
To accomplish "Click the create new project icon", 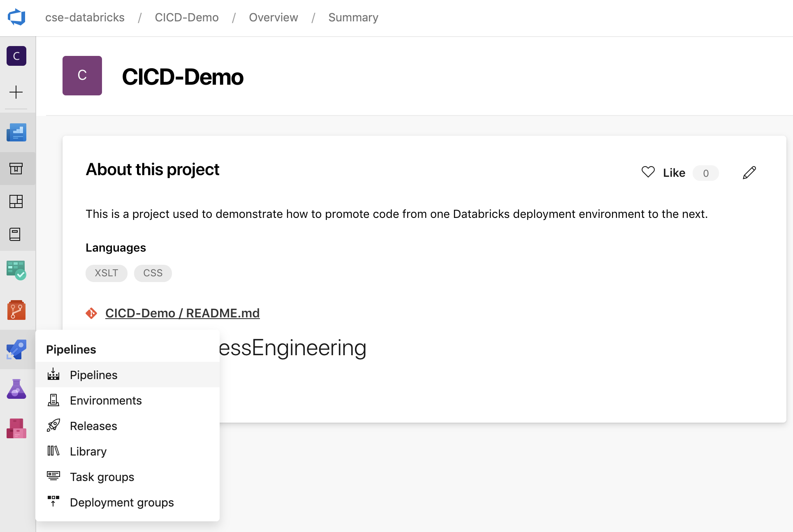I will pos(16,92).
